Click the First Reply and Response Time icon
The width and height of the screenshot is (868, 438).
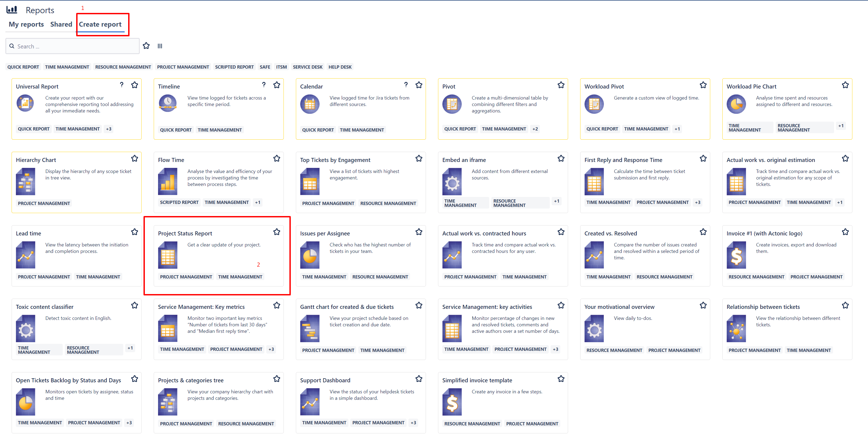pyautogui.click(x=594, y=182)
